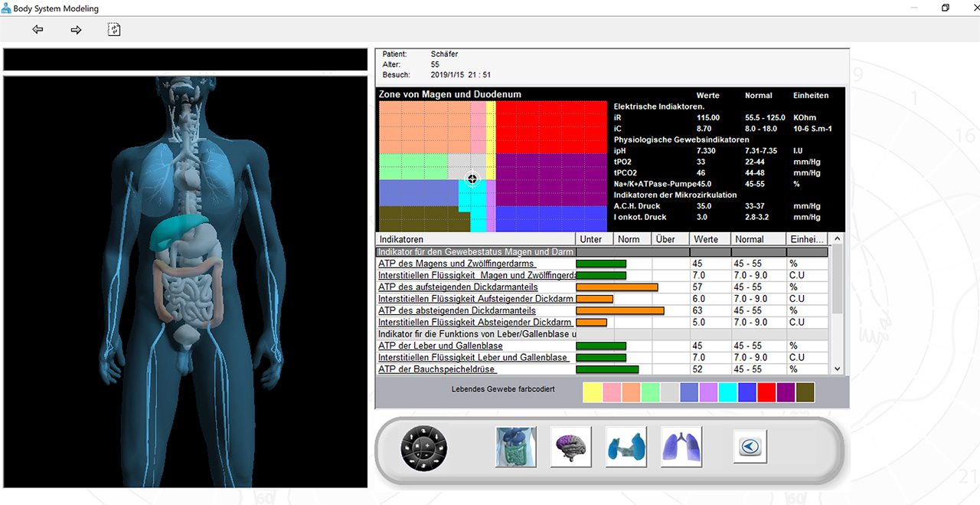Click the crosshair marker on the zone map
The width and height of the screenshot is (980, 505).
[472, 179]
